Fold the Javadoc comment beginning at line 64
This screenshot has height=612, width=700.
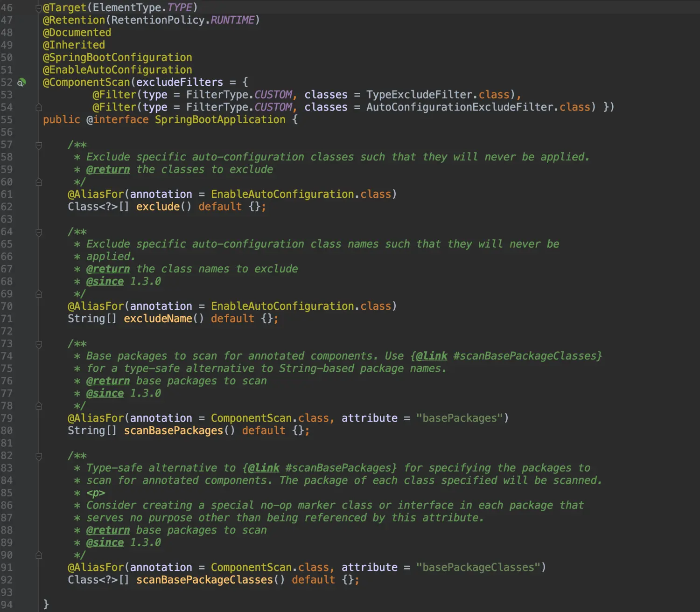coord(39,232)
